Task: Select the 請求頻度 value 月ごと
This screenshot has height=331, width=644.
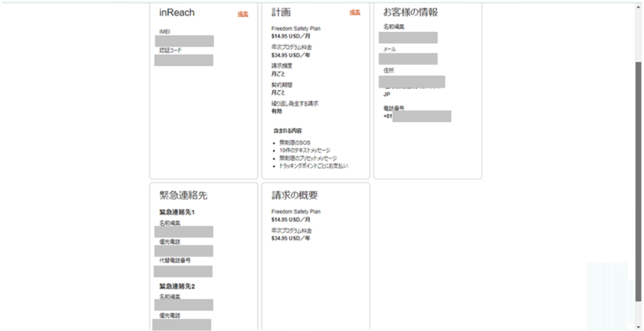Action: tap(277, 73)
